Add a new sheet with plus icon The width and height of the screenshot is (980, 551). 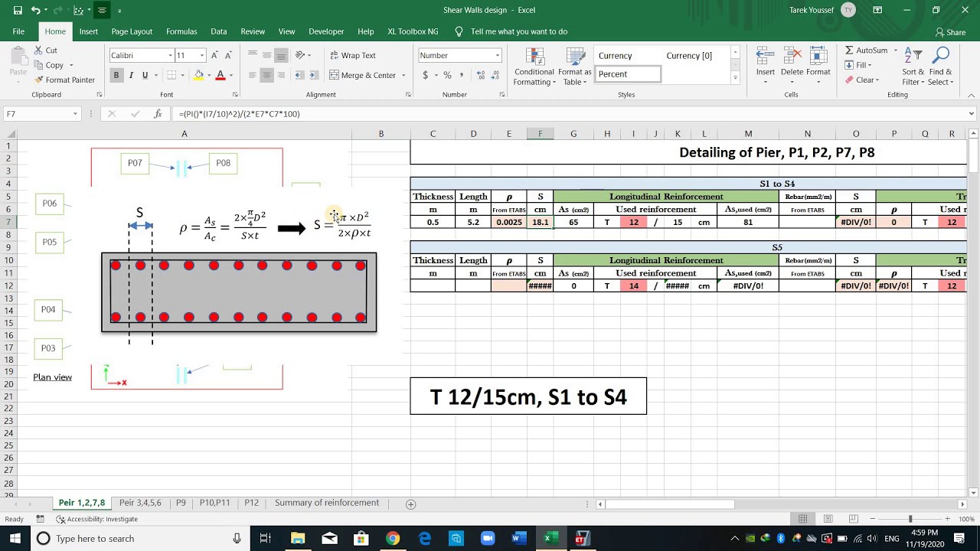(410, 504)
